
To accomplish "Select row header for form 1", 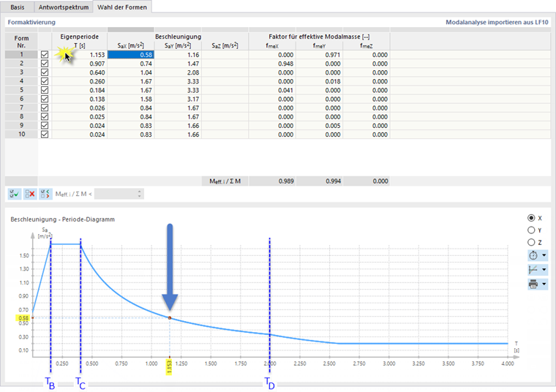I will (21, 55).
